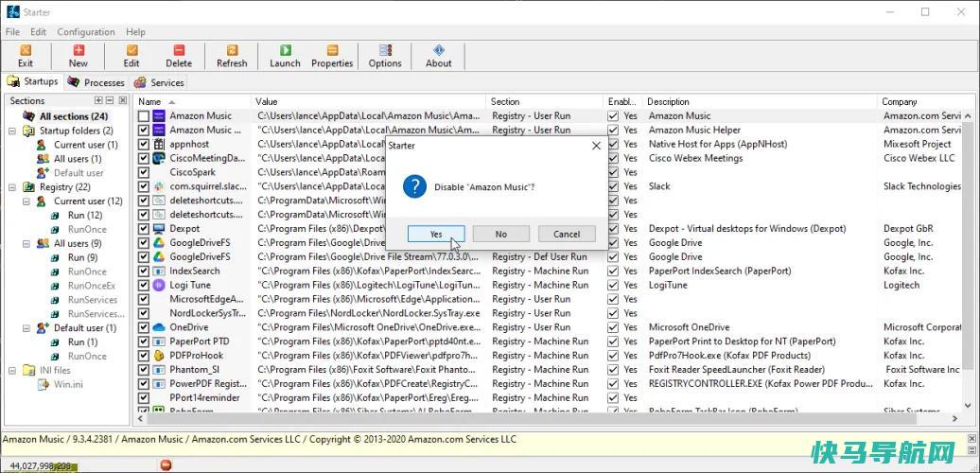Uncheck the Dexpot startup checkbox
This screenshot has width=980, height=473.
[144, 229]
